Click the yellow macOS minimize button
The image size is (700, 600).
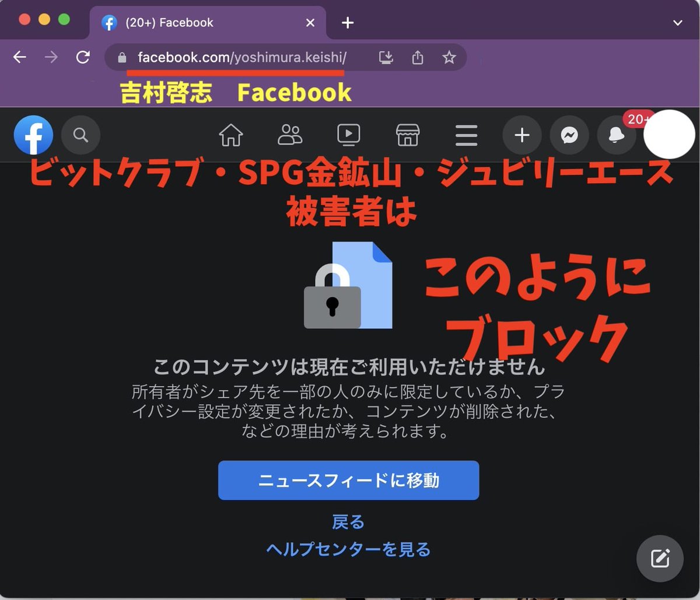(x=44, y=19)
